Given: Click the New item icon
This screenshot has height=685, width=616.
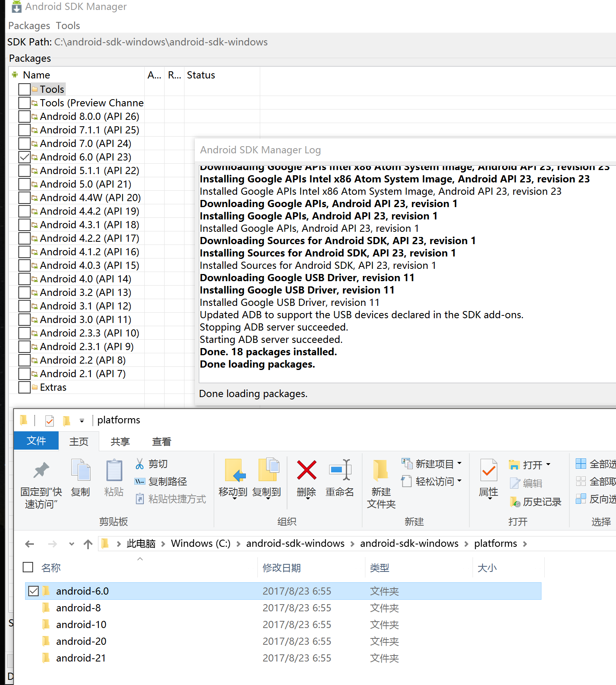Looking at the screenshot, I should [x=407, y=464].
